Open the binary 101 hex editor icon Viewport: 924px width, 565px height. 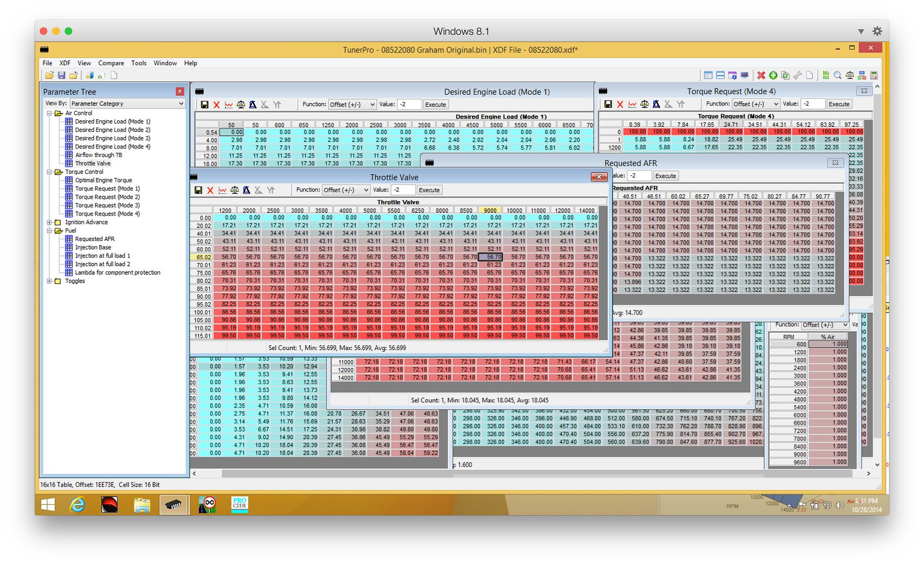(x=826, y=75)
